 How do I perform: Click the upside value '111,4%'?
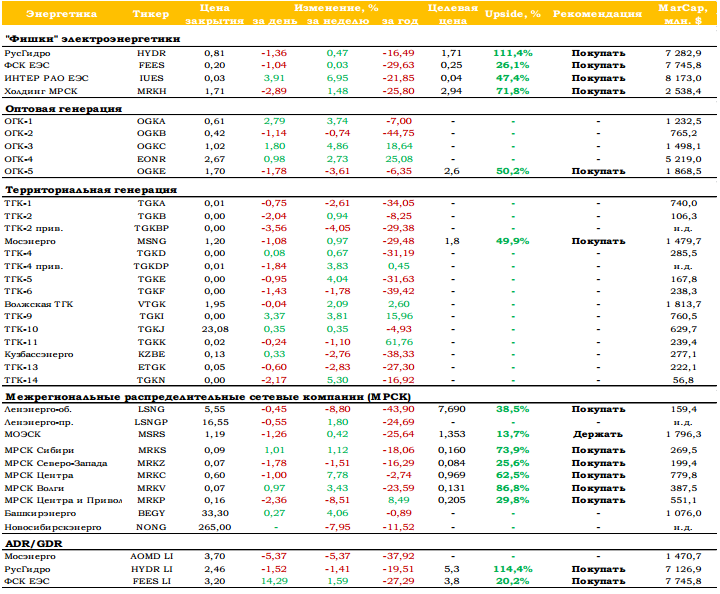coord(512,53)
